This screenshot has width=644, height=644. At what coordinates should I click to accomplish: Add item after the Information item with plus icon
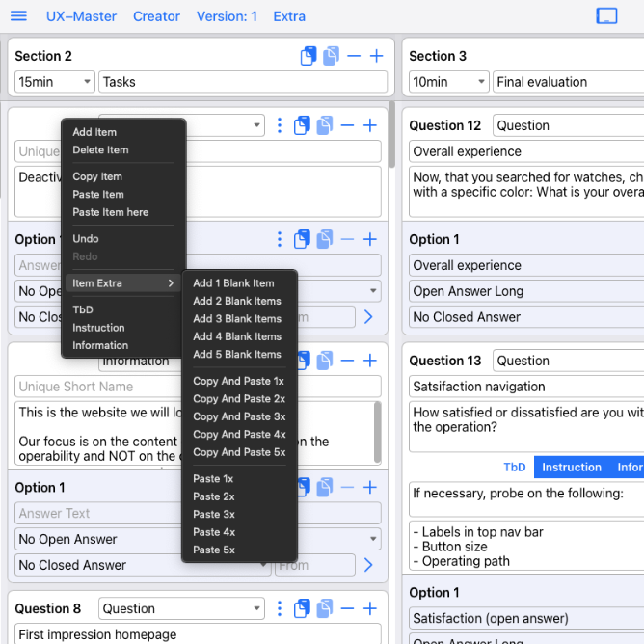(370, 361)
